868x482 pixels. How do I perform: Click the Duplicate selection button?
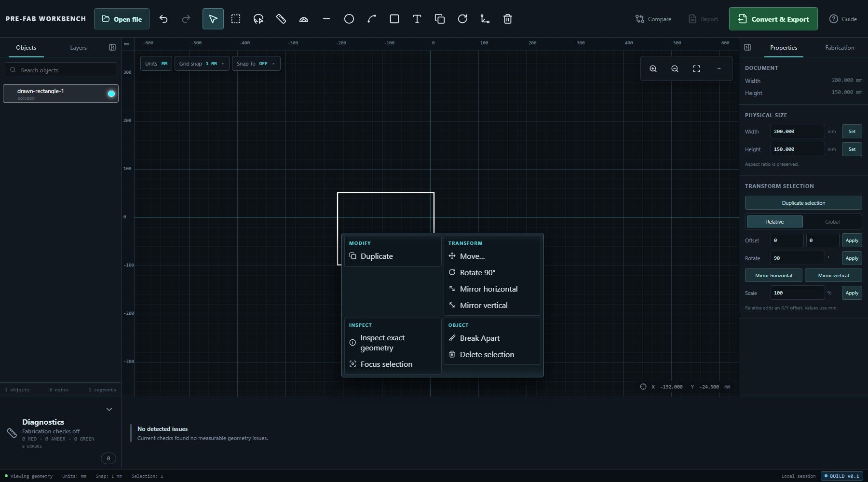click(803, 203)
